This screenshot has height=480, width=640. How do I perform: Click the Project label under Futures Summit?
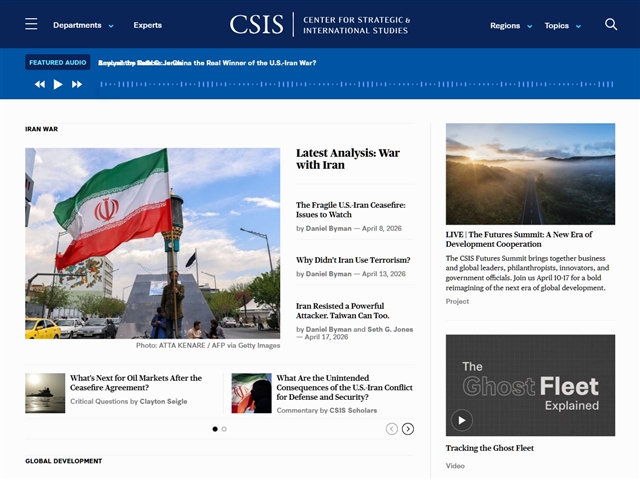pyautogui.click(x=457, y=302)
